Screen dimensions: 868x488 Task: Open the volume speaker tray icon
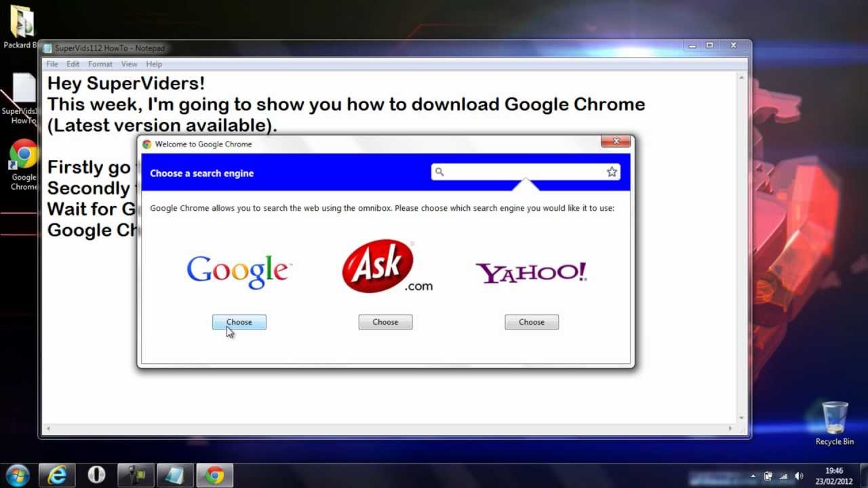tap(799, 476)
